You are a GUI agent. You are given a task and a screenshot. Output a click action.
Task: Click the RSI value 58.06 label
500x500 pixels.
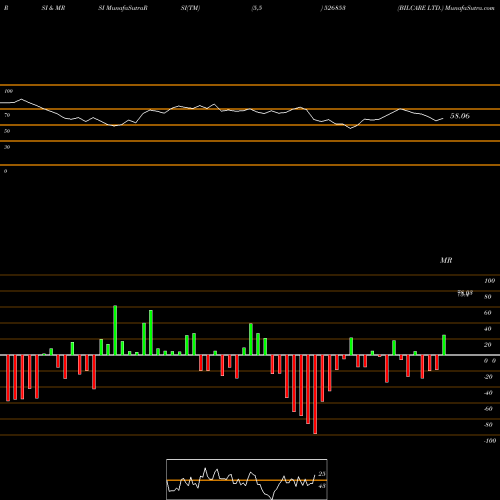[x=460, y=116]
